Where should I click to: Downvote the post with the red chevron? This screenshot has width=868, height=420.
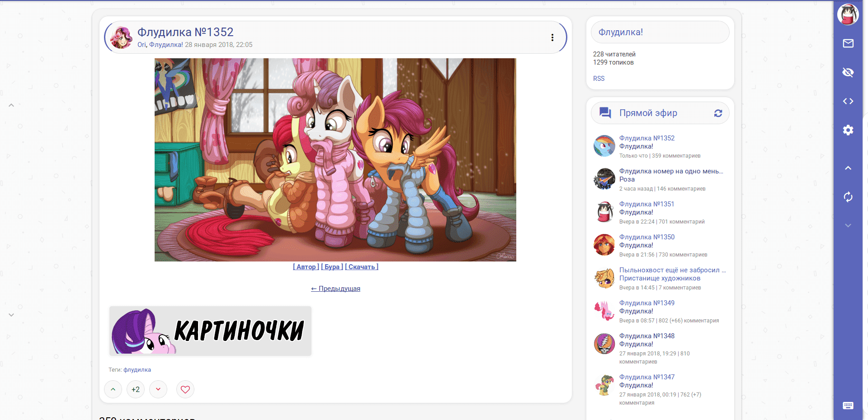tap(158, 389)
